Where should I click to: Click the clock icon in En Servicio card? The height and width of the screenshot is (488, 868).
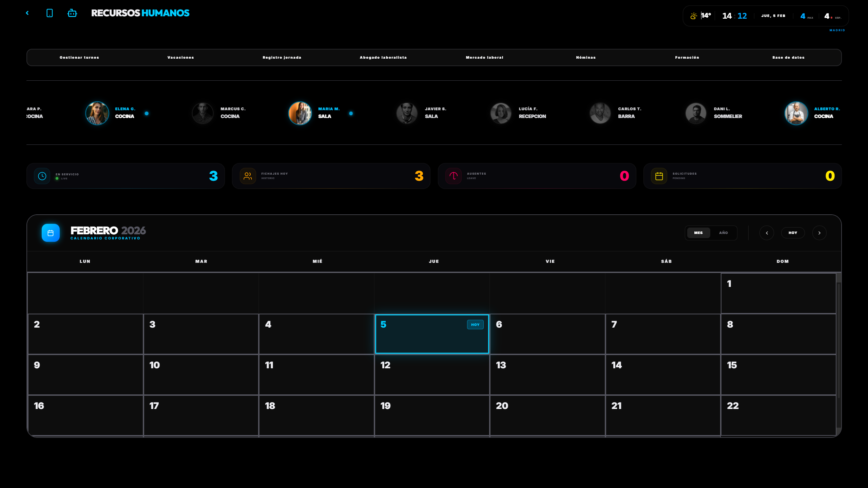tap(42, 176)
